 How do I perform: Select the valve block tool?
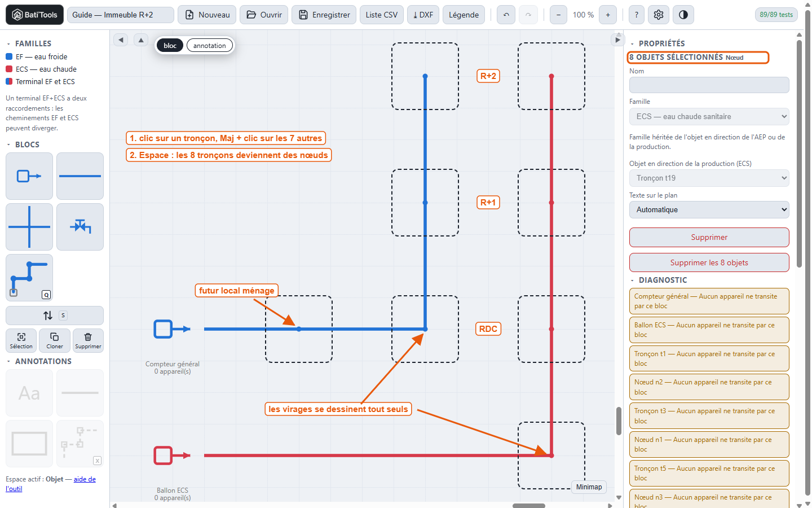coord(80,227)
